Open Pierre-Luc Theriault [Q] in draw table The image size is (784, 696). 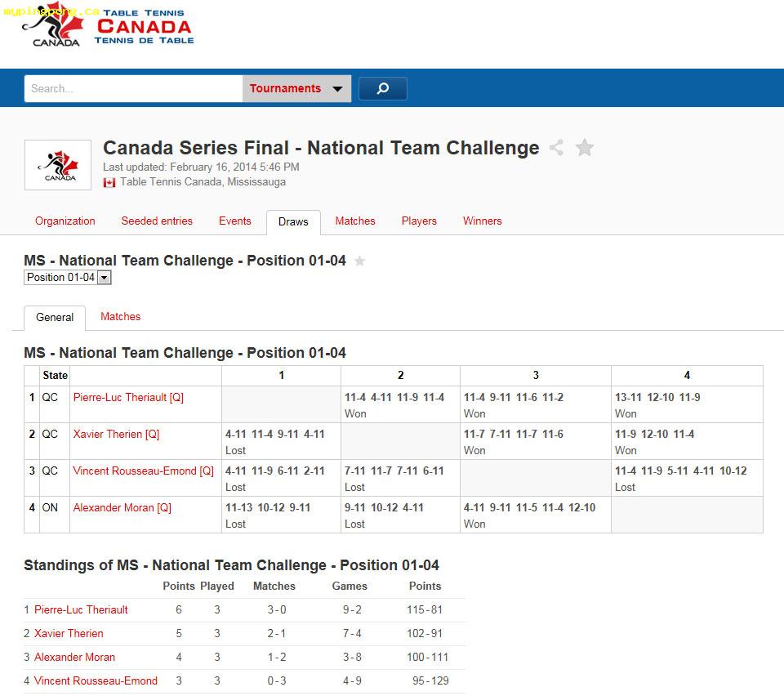pyautogui.click(x=128, y=398)
